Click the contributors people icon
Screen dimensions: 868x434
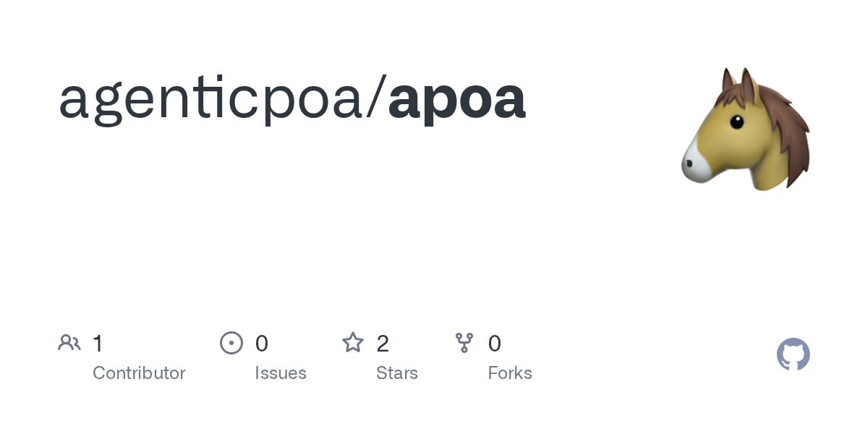click(x=69, y=343)
